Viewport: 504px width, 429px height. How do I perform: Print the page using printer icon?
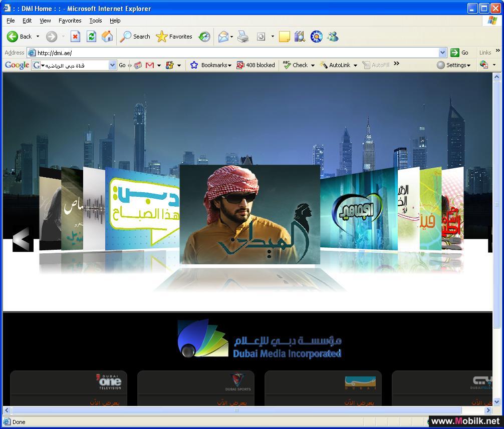243,37
